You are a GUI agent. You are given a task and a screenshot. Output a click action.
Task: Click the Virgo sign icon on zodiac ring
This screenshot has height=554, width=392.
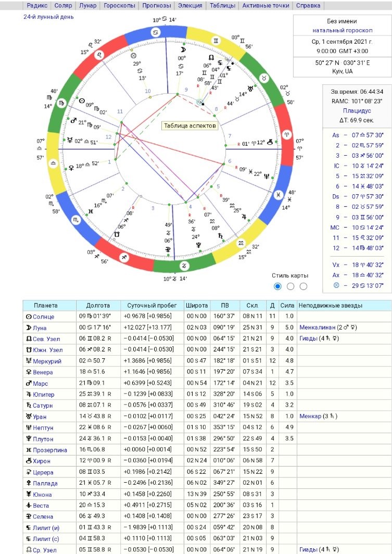pos(61,103)
